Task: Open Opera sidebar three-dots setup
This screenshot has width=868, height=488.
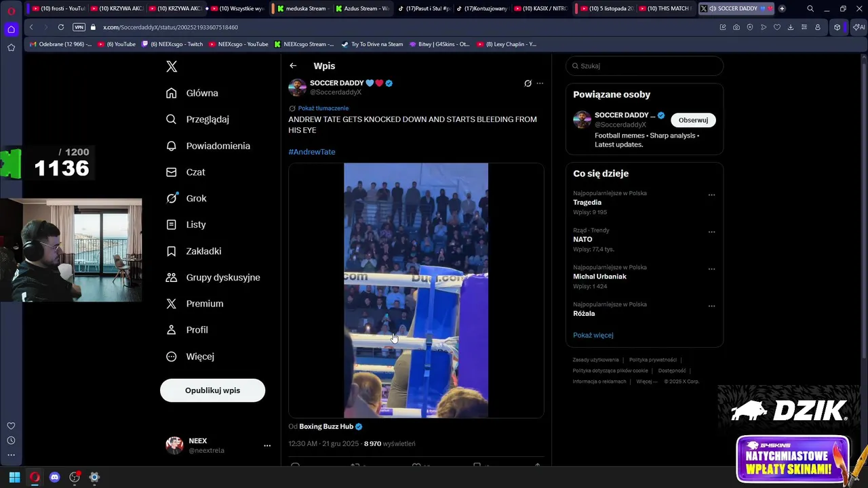Action: coord(11,455)
